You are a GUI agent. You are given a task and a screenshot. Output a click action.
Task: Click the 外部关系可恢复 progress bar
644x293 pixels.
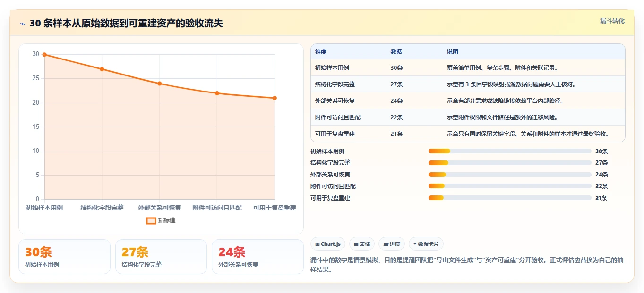[x=510, y=175]
